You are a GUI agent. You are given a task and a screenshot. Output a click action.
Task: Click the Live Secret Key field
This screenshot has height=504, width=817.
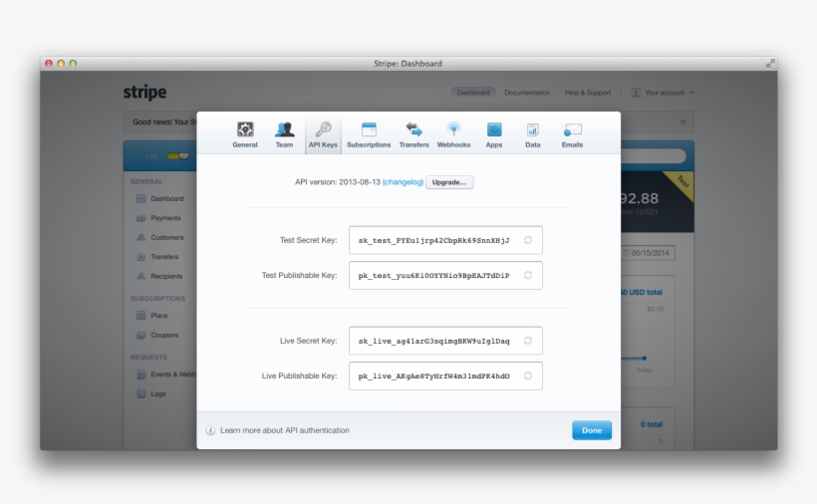(445, 341)
